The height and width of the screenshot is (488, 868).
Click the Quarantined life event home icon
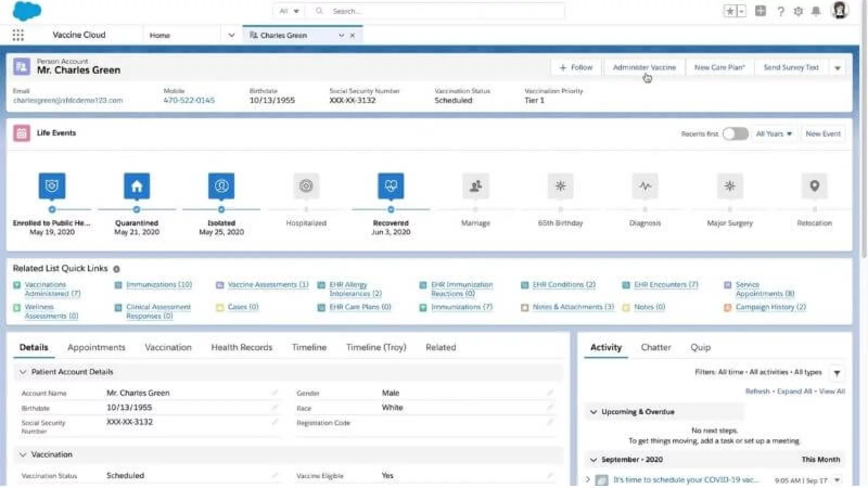click(137, 186)
